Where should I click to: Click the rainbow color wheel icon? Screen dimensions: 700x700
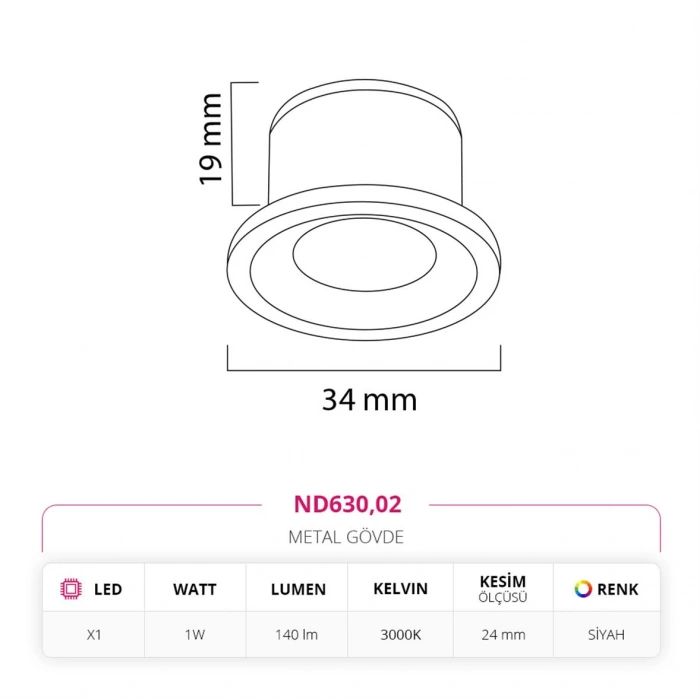(x=582, y=589)
